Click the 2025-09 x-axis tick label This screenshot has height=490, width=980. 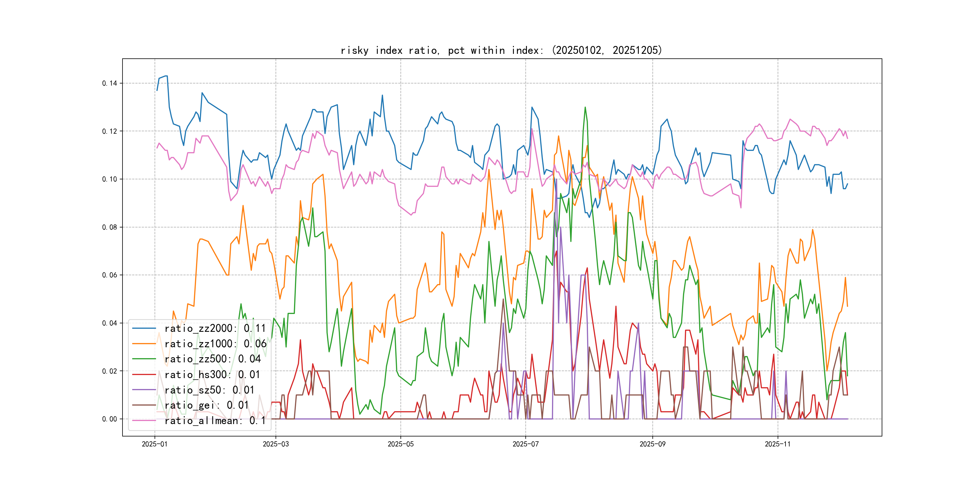pos(652,444)
